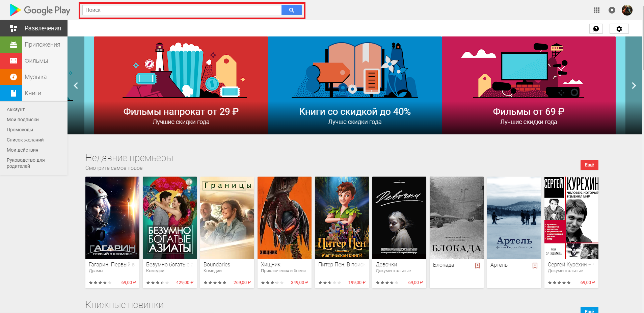Open the notifications bell icon
644x313 pixels.
612,10
